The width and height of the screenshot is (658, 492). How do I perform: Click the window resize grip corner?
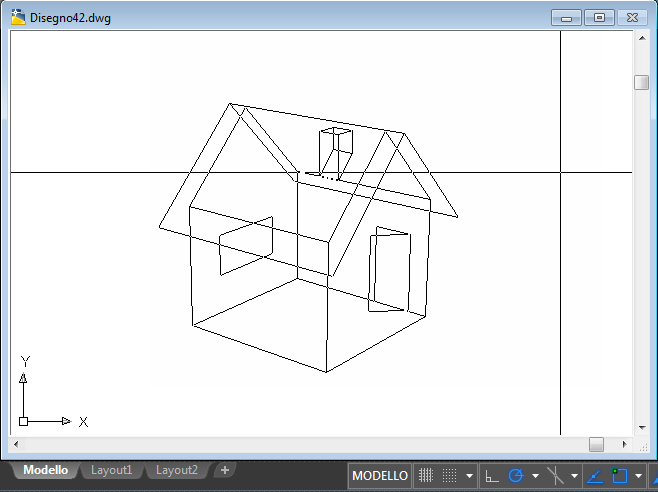(x=643, y=447)
